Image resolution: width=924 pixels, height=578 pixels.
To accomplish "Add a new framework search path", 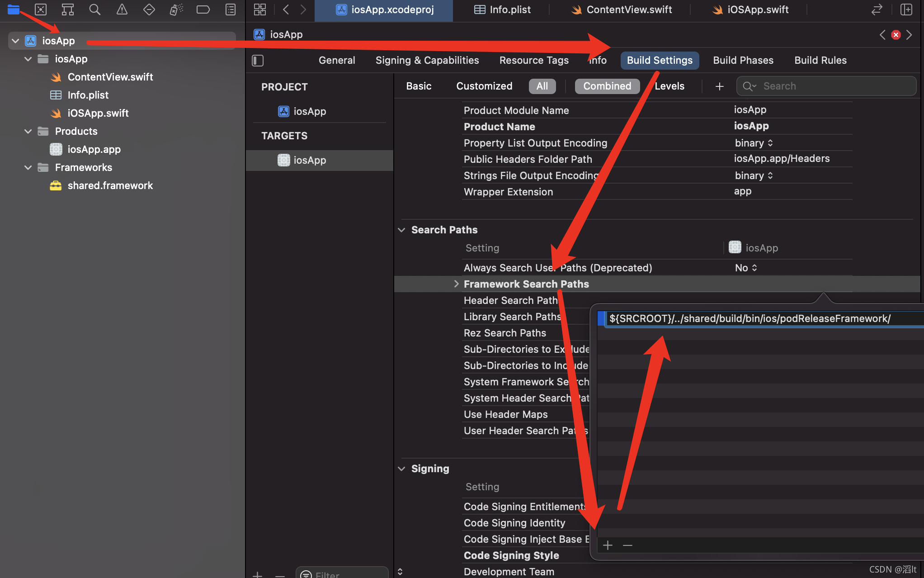I will (608, 545).
